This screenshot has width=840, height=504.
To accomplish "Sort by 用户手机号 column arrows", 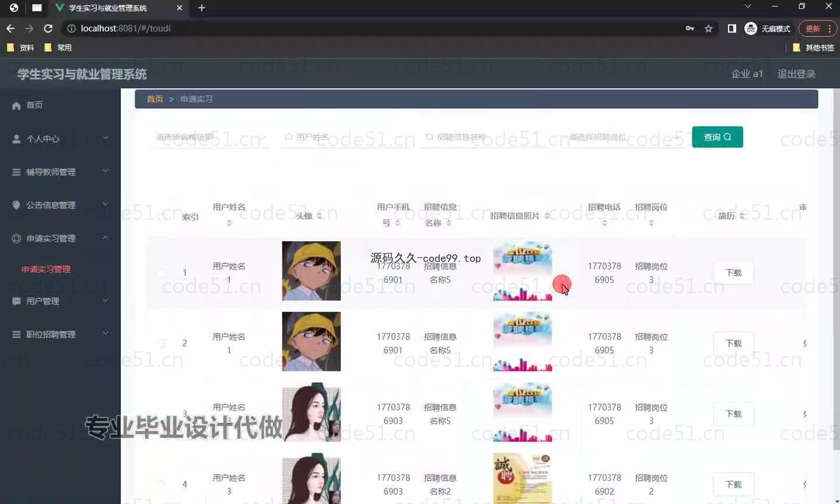I will pyautogui.click(x=398, y=223).
